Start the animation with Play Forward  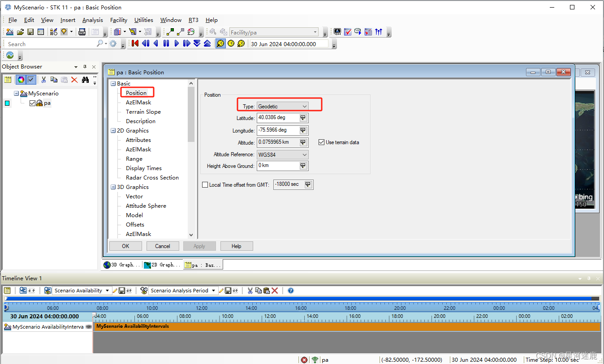[x=177, y=43]
